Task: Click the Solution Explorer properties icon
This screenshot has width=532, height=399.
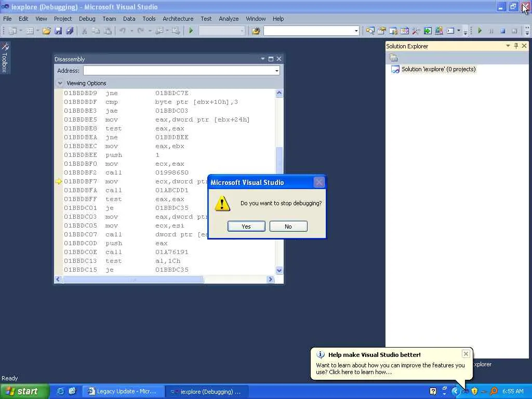Action: click(393, 58)
